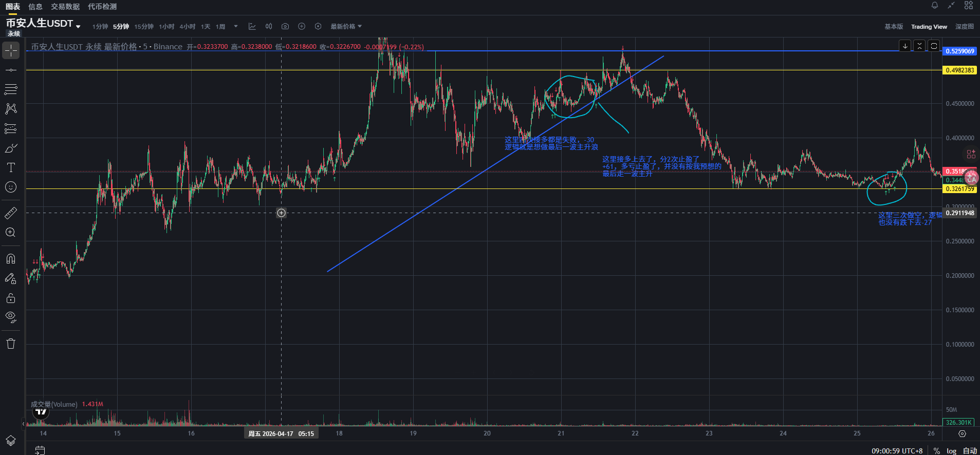Toggle magnet mode for drawings

pos(11,259)
